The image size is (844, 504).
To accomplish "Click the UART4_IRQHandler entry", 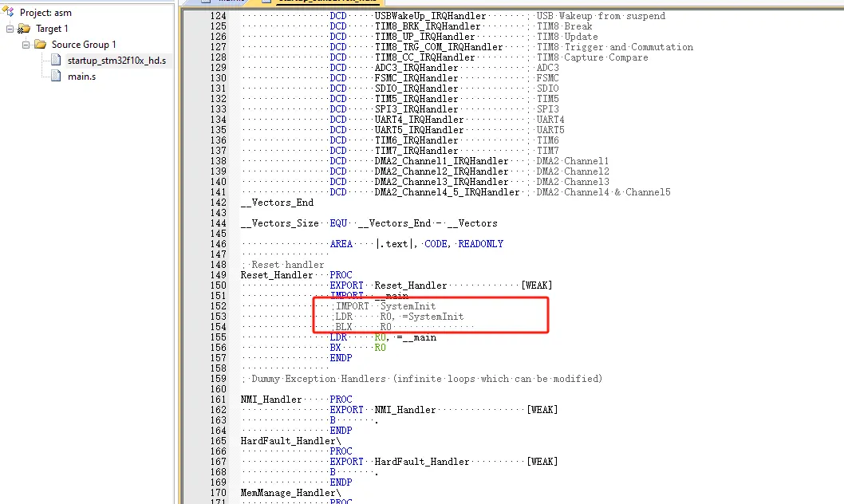I will (x=419, y=120).
